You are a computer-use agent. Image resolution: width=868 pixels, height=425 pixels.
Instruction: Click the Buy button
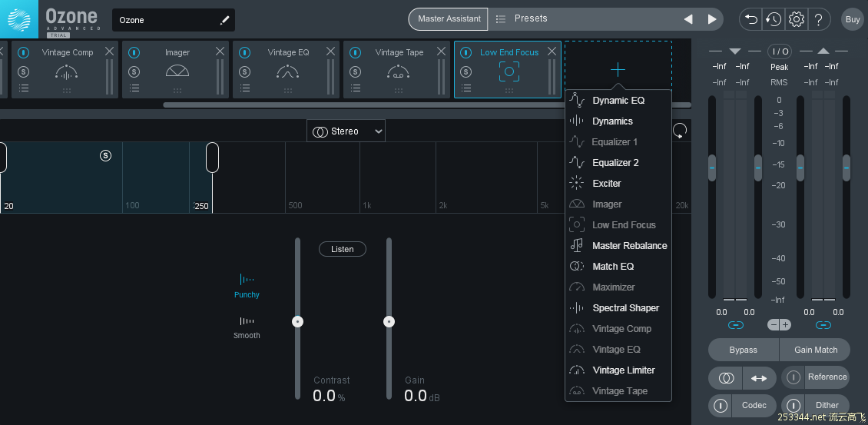click(x=853, y=19)
